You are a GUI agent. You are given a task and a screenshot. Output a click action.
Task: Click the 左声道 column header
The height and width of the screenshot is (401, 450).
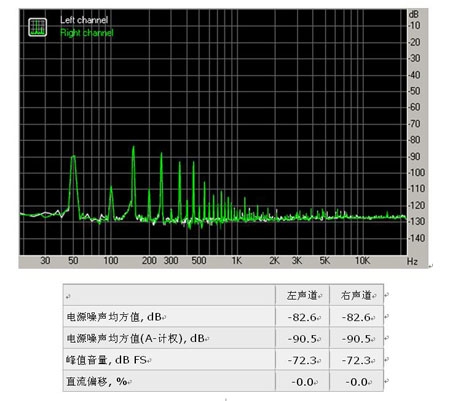pos(302,295)
